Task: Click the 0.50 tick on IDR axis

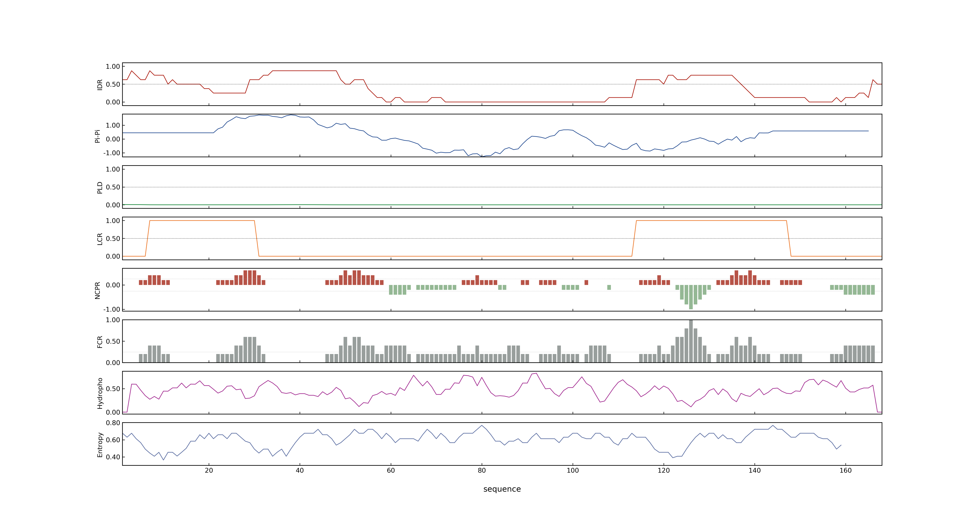Action: pyautogui.click(x=113, y=85)
